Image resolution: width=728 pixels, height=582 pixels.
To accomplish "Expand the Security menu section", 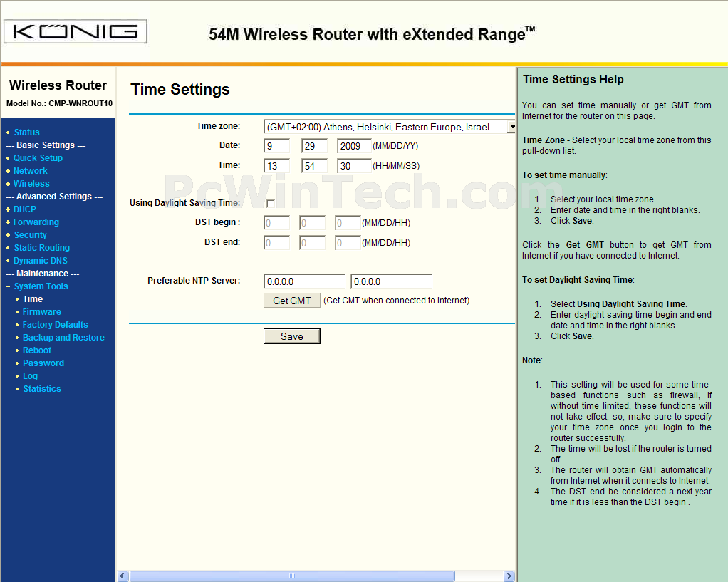I will [x=8, y=235].
